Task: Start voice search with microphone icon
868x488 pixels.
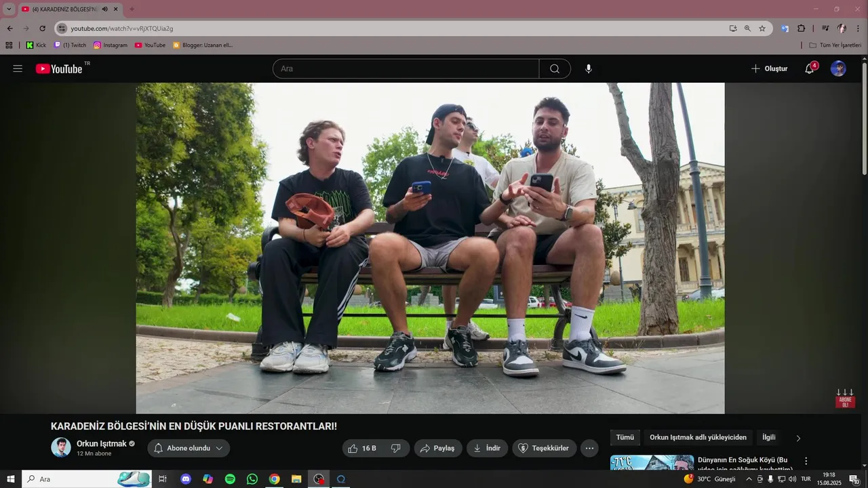Action: point(589,68)
